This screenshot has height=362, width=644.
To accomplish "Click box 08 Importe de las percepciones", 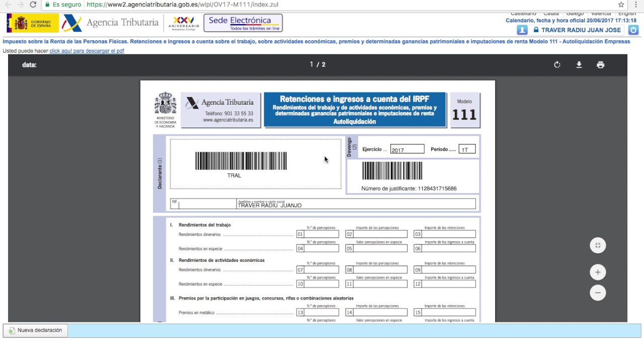I will click(x=376, y=269).
